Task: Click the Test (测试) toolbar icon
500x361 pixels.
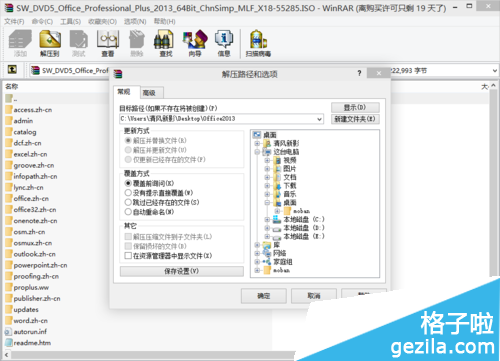Action: [x=79, y=43]
